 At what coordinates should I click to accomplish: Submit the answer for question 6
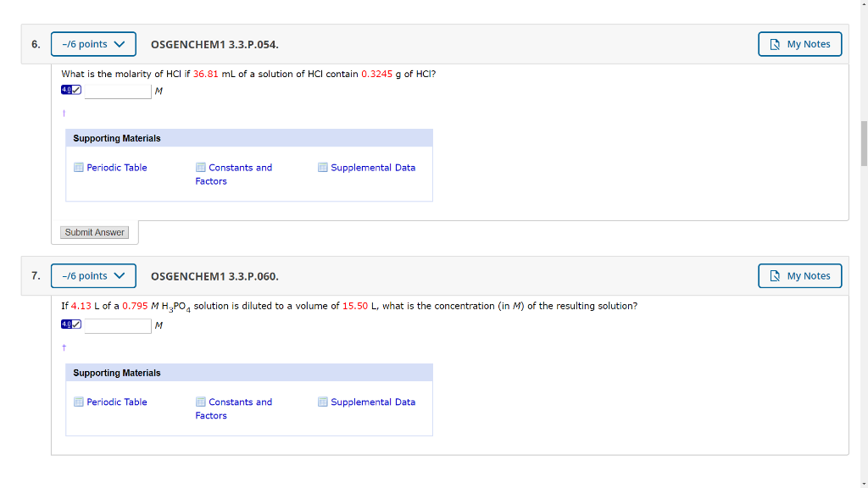(93, 231)
